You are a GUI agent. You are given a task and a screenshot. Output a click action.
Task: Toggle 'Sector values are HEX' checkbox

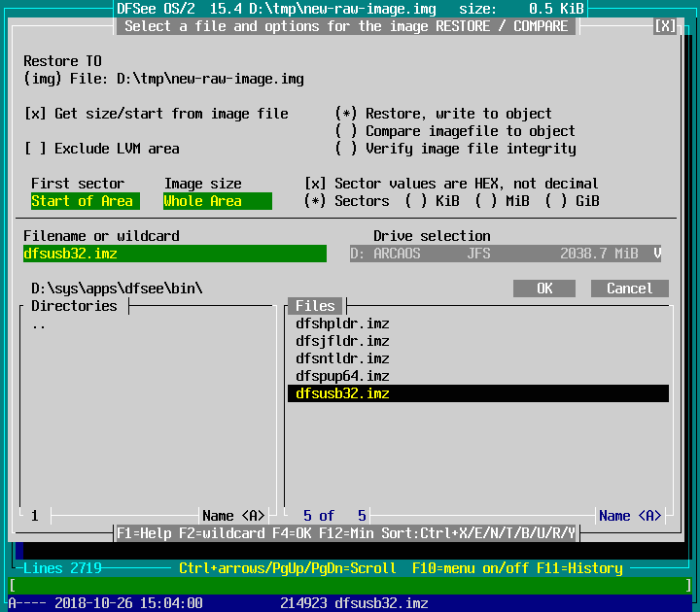(315, 184)
